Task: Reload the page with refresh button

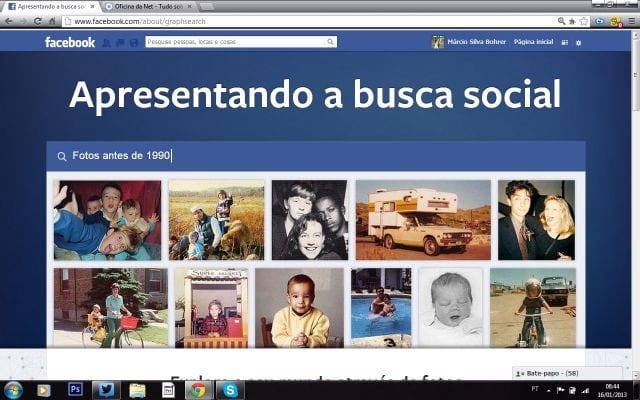Action: click(38, 21)
